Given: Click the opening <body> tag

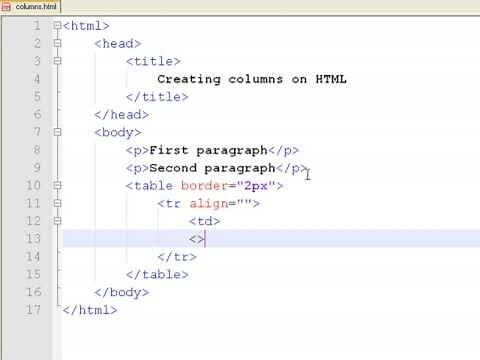Looking at the screenshot, I should click(x=118, y=133).
